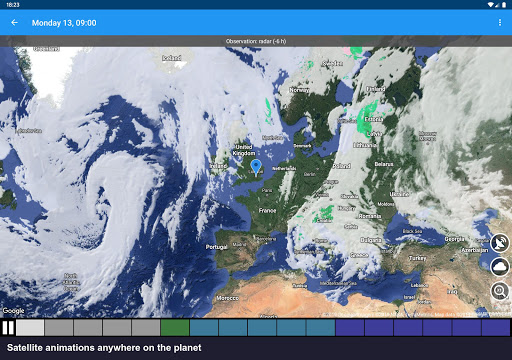Viewport: 512px width, 360px height.
Task: Toggle the cloud satellite layer button
Action: 500,267
